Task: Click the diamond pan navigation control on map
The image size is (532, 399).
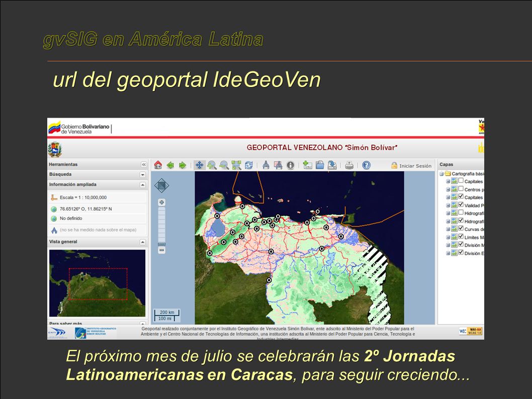Action: click(x=161, y=186)
